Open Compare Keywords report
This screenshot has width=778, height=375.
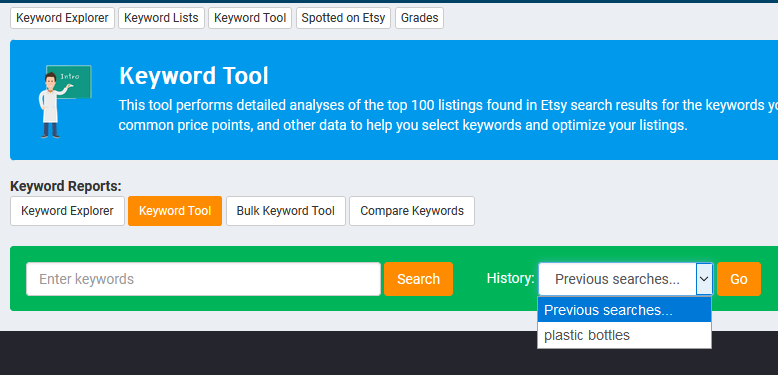click(x=412, y=211)
